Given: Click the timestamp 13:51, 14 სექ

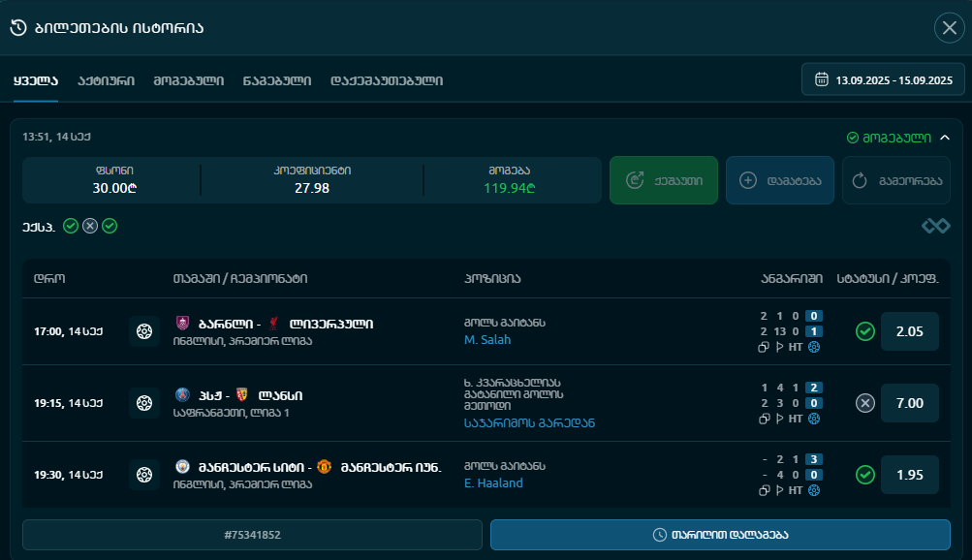Looking at the screenshot, I should coord(56,137).
